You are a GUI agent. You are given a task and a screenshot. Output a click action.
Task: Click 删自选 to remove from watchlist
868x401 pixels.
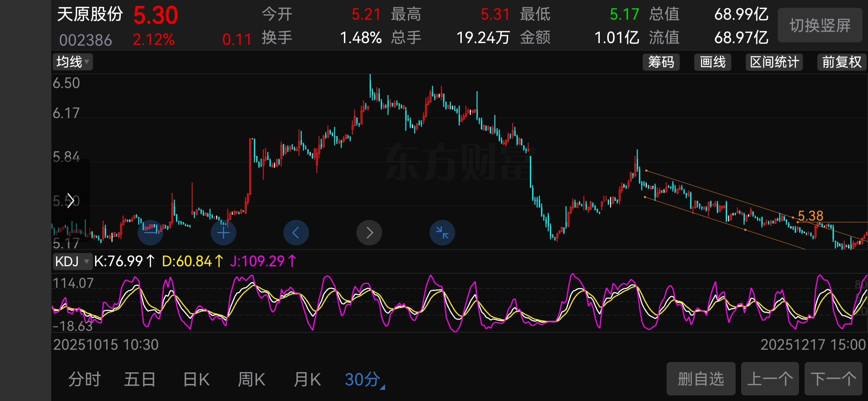tap(701, 379)
